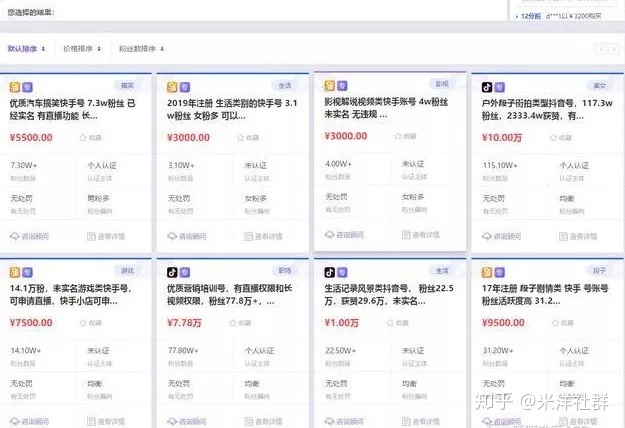Click the Douyin icon on 生活记录风景类 card

pyautogui.click(x=329, y=272)
